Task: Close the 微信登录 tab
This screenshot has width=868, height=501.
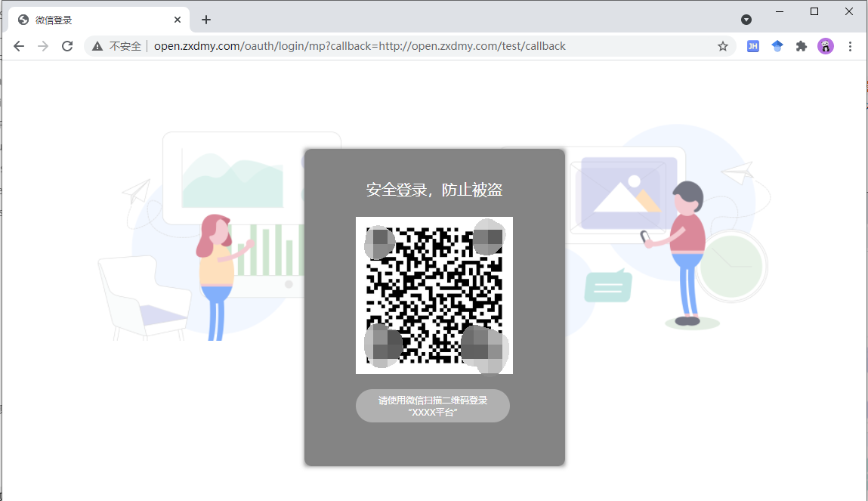Action: click(x=177, y=20)
